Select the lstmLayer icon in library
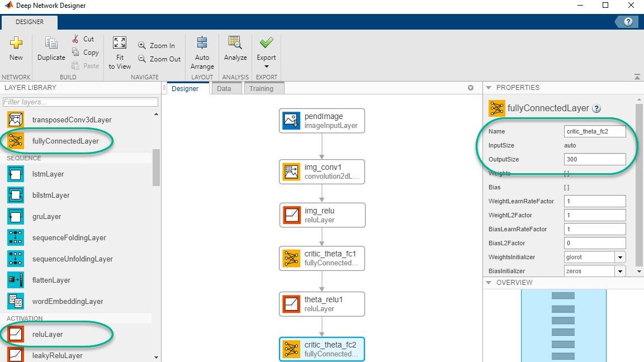 click(x=16, y=174)
